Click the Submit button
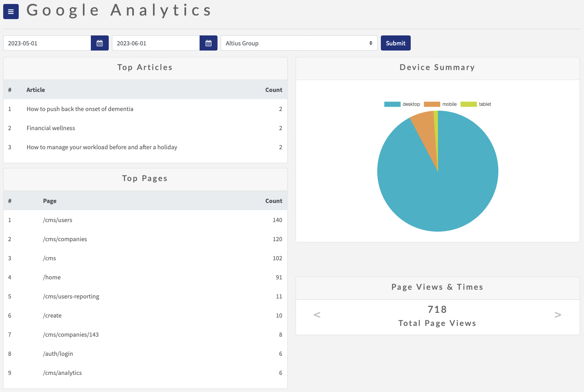The width and height of the screenshot is (584, 392). (x=395, y=43)
